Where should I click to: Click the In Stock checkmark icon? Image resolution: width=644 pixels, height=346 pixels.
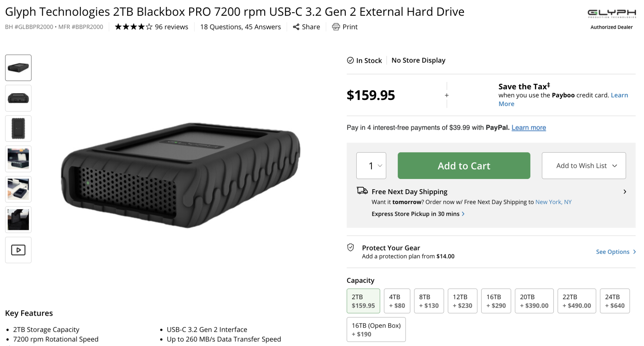350,60
